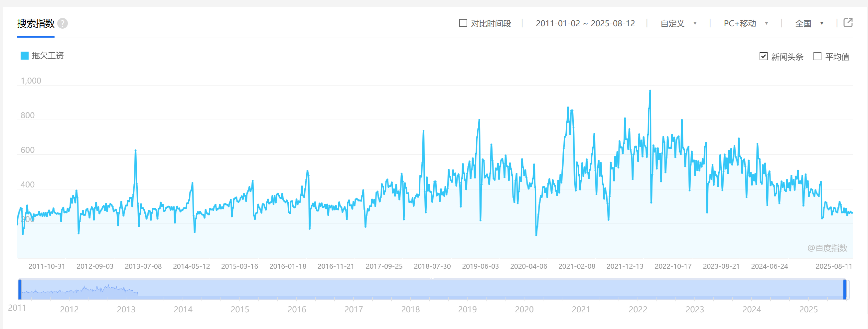Click the left handle of the range slider
The image size is (868, 329).
tap(20, 289)
